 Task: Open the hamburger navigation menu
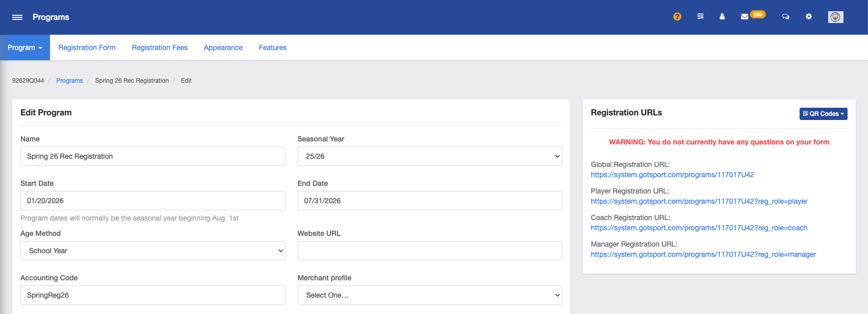click(x=17, y=17)
